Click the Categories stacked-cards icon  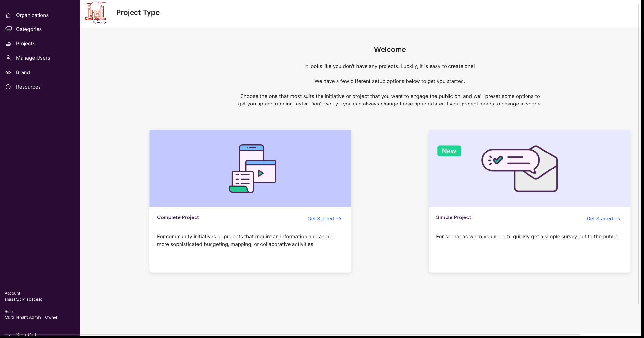(x=8, y=29)
